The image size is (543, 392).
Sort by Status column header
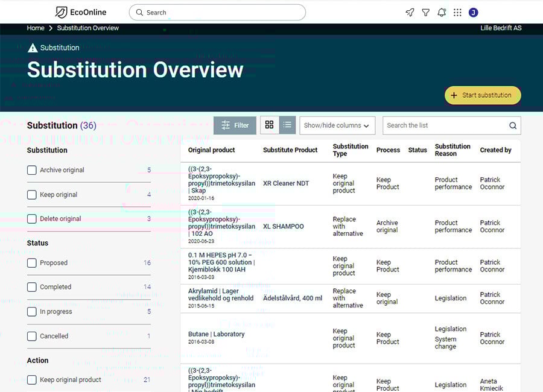418,150
